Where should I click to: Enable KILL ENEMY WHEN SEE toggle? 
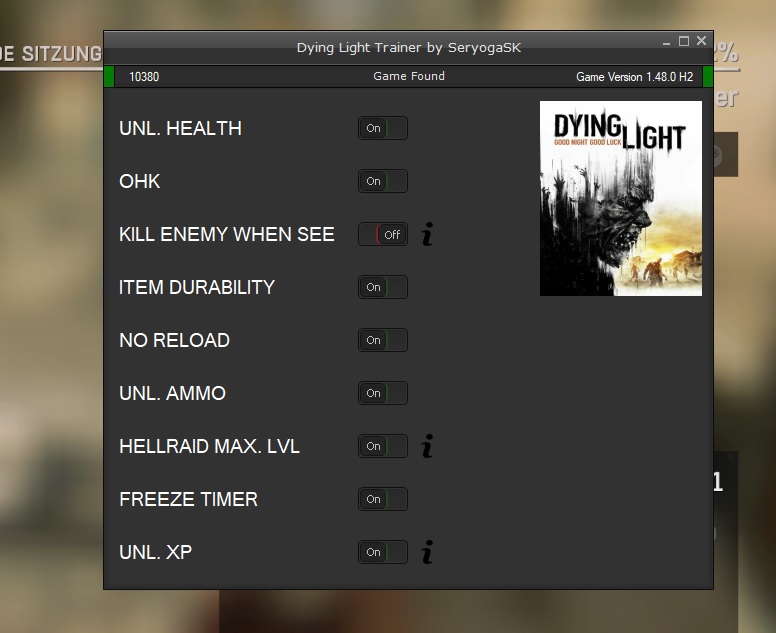pyautogui.click(x=383, y=235)
